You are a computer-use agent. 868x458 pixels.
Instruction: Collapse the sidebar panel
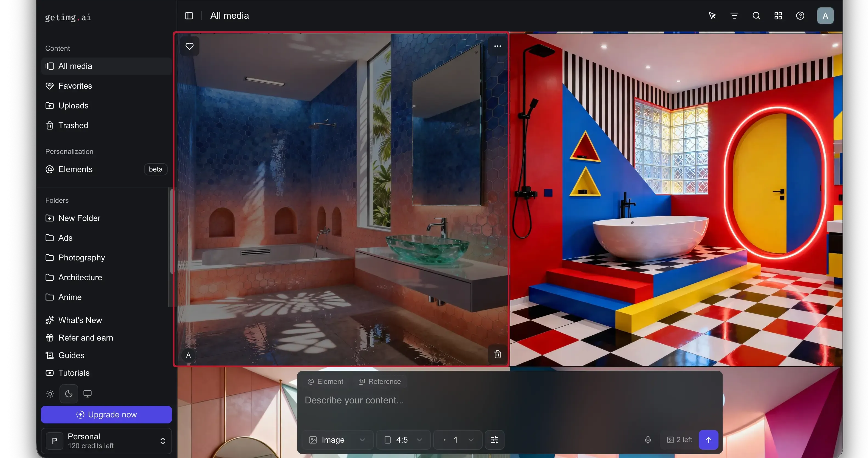coord(189,16)
